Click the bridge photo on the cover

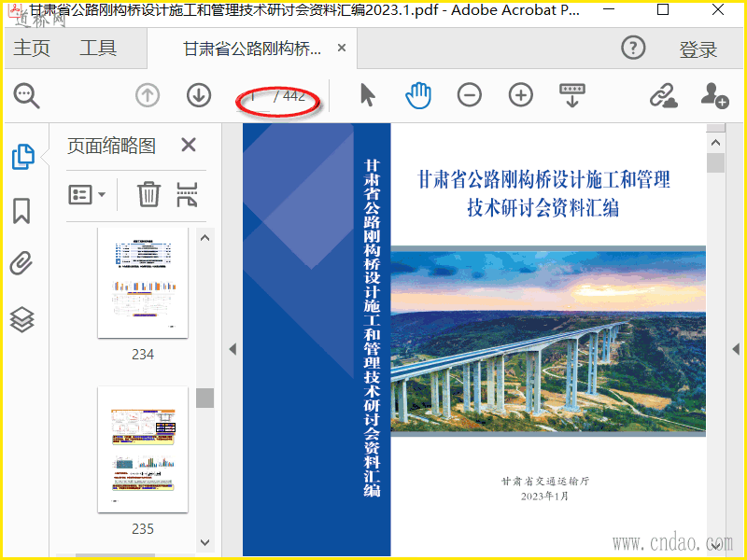548,341
